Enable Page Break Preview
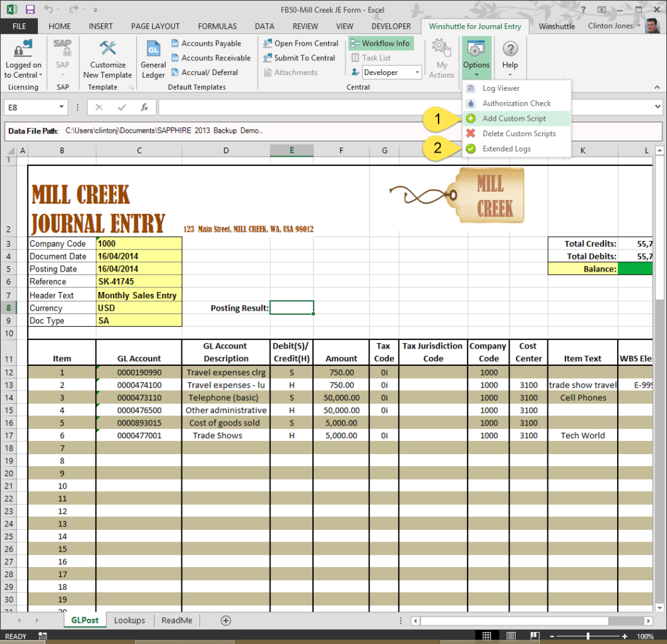This screenshot has width=667, height=644. coord(533,635)
